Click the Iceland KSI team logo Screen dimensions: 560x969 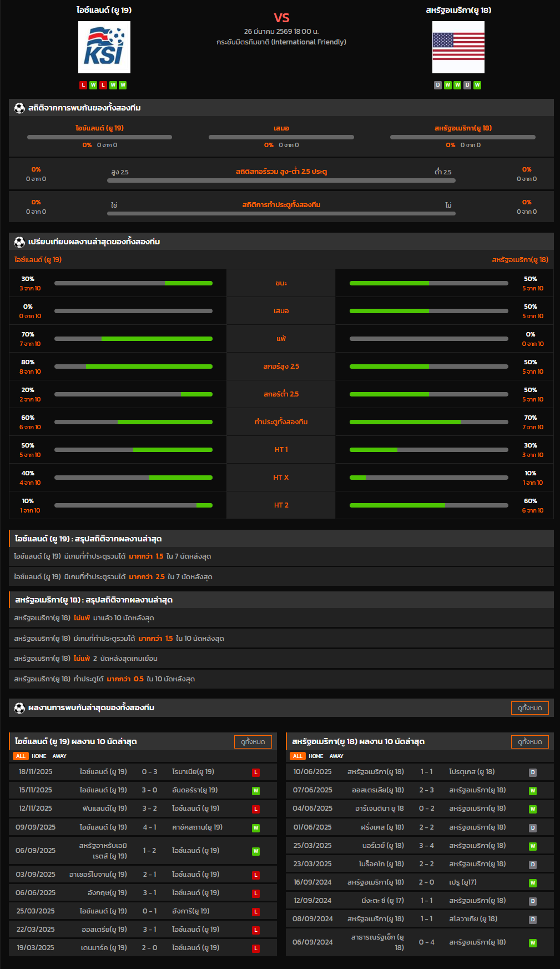coord(104,47)
